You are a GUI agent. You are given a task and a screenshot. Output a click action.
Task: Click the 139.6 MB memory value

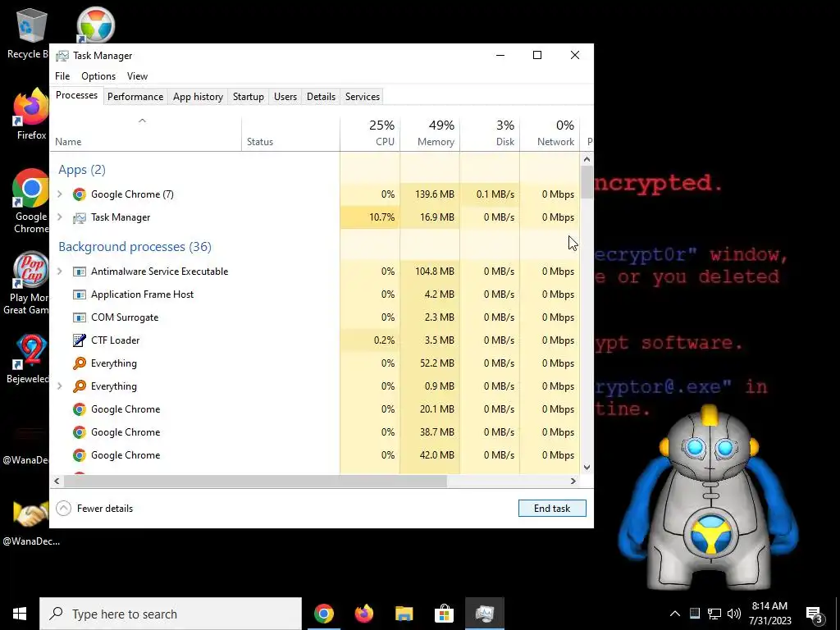coord(435,194)
